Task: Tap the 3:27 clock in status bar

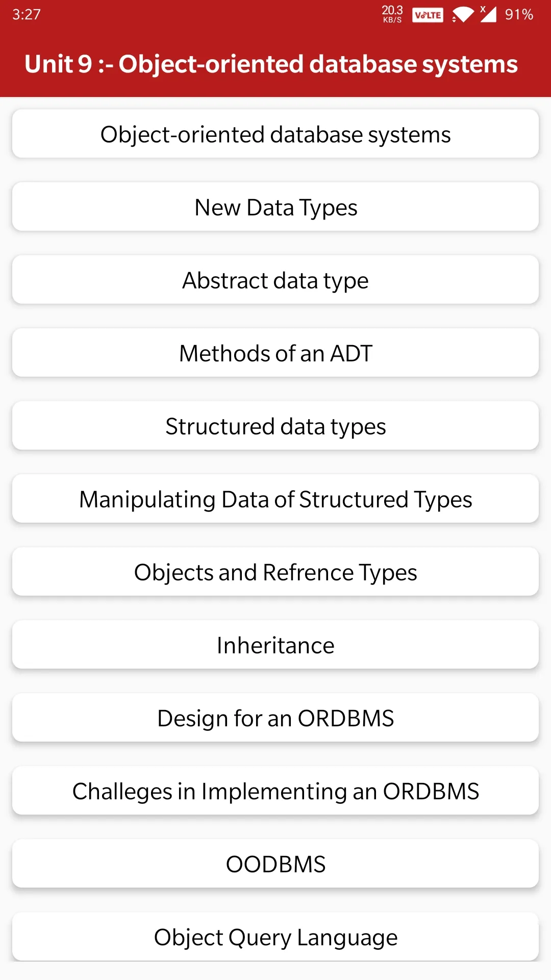Action: point(27,14)
